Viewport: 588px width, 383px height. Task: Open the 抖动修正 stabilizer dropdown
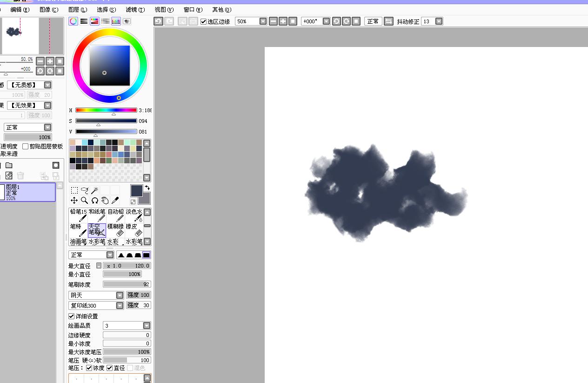point(439,21)
